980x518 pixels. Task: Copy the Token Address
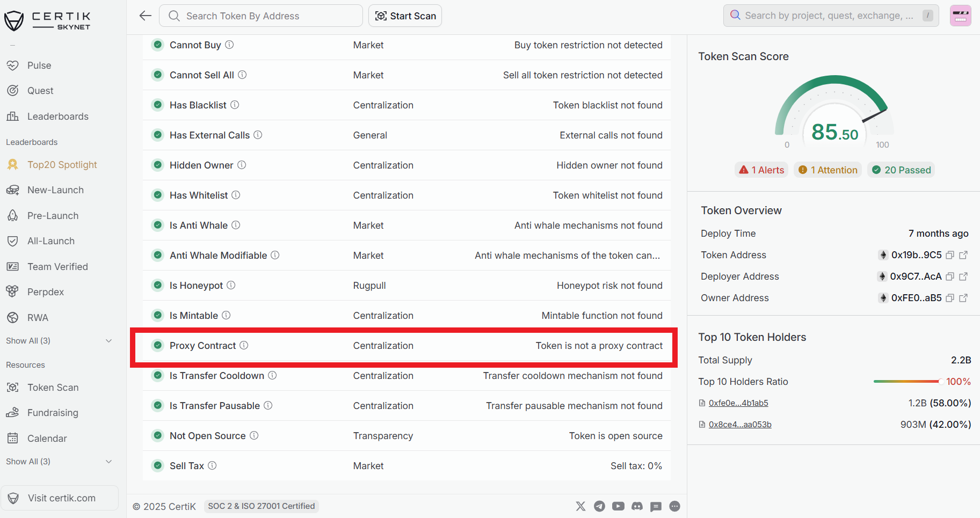point(949,255)
